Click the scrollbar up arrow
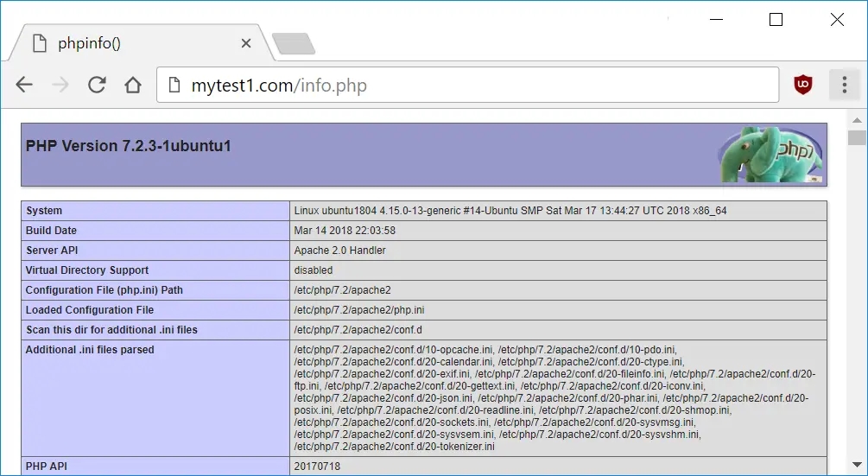Image resolution: width=868 pixels, height=476 pixels. 857,120
